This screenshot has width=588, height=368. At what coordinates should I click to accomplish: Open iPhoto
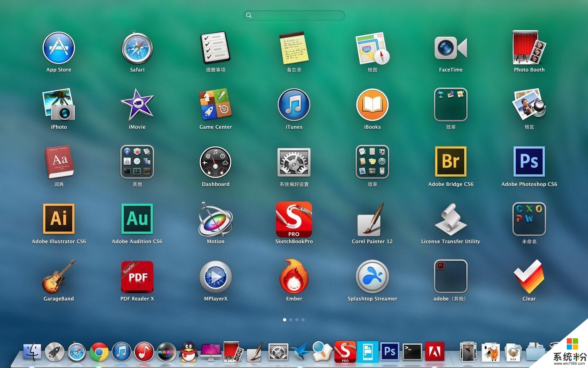click(59, 105)
